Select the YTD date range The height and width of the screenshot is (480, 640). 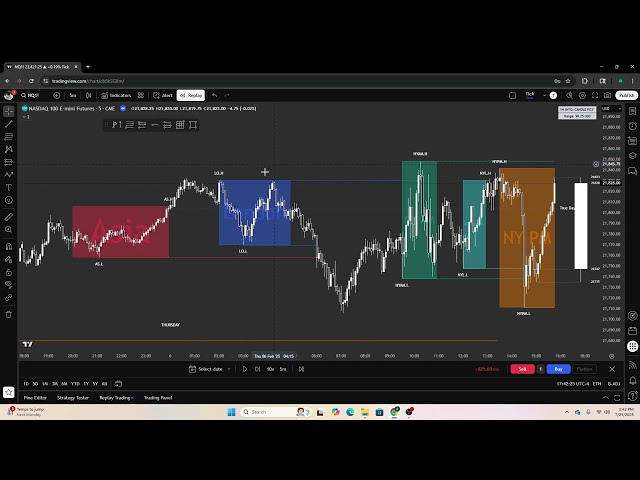(75, 384)
